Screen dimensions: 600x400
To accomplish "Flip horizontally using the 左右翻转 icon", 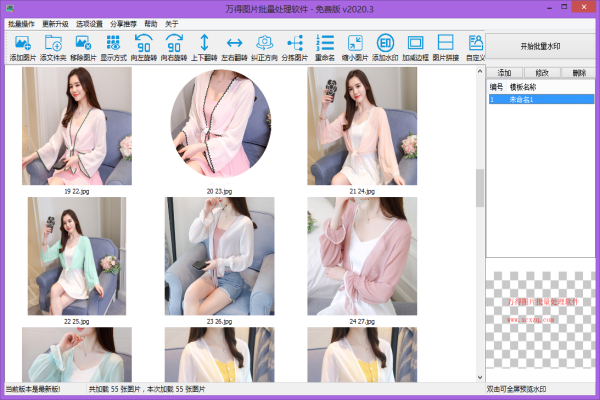I will pos(234,45).
